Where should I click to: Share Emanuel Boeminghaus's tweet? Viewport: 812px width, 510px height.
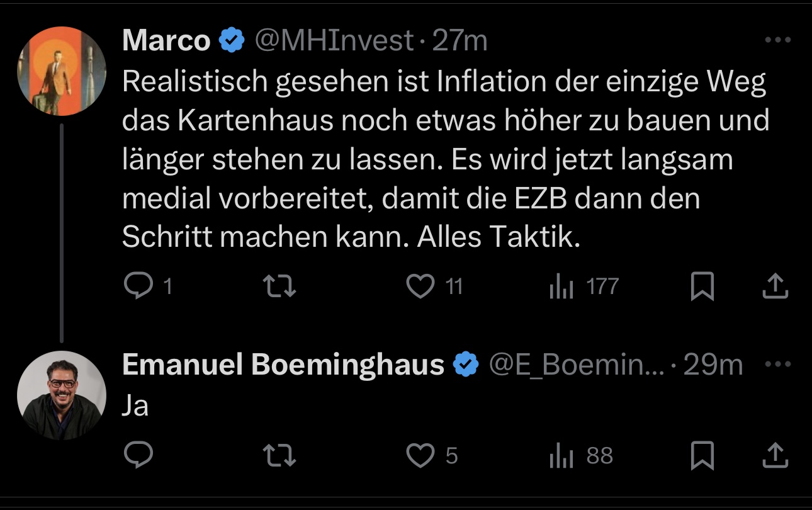point(775,455)
